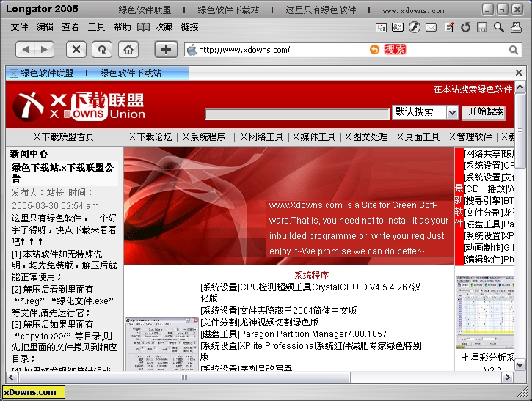
Task: Click the horizontal scrollbar right arrow
Action: point(508,378)
